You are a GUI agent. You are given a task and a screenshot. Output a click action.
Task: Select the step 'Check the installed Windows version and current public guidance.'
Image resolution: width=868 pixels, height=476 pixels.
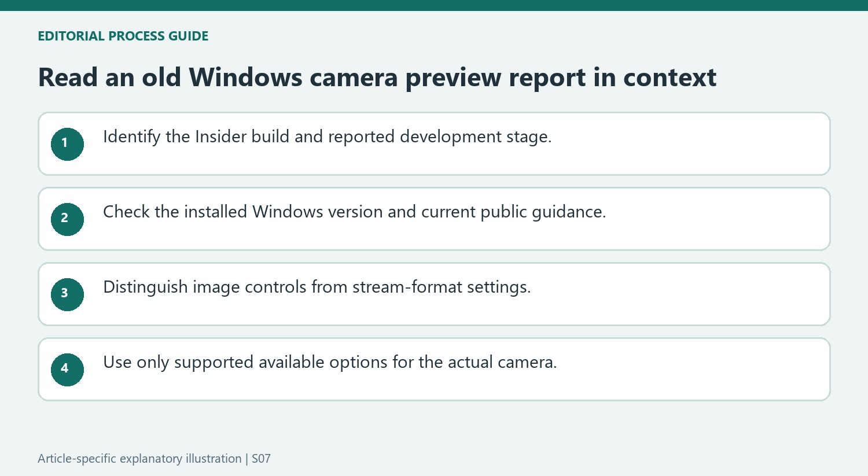(x=434, y=219)
